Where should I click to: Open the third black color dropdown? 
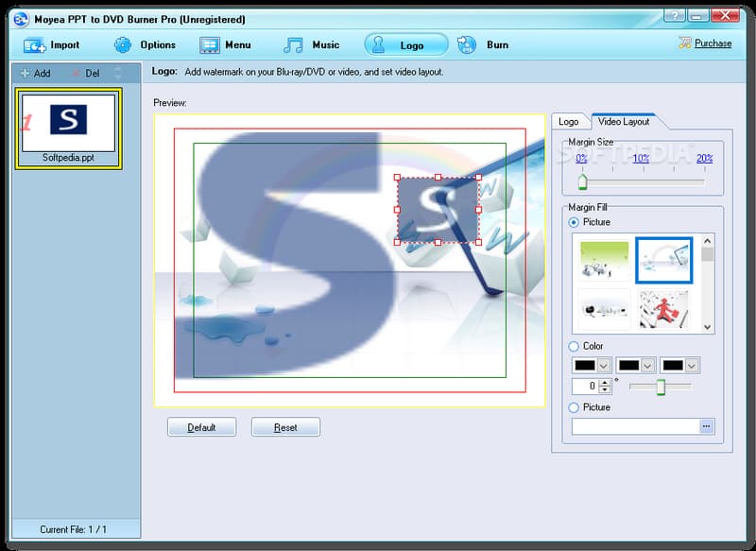pyautogui.click(x=679, y=366)
